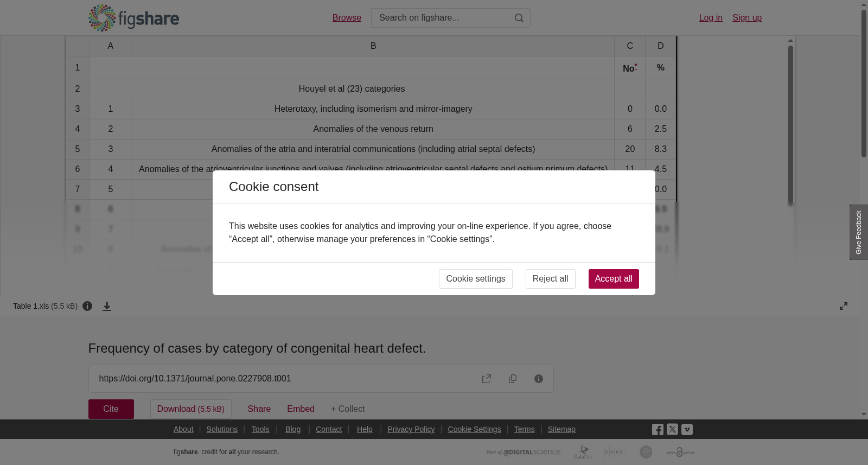
Task: Copy the DOI link
Action: [513, 379]
